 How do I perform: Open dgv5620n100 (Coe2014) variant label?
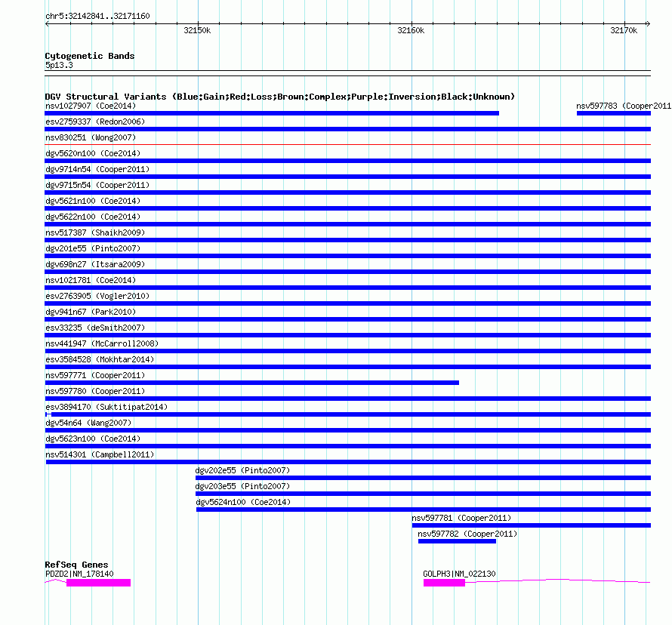93,153
